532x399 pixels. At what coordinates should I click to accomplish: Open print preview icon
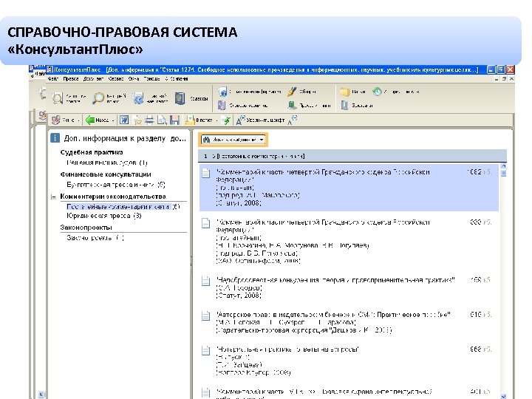[162, 120]
